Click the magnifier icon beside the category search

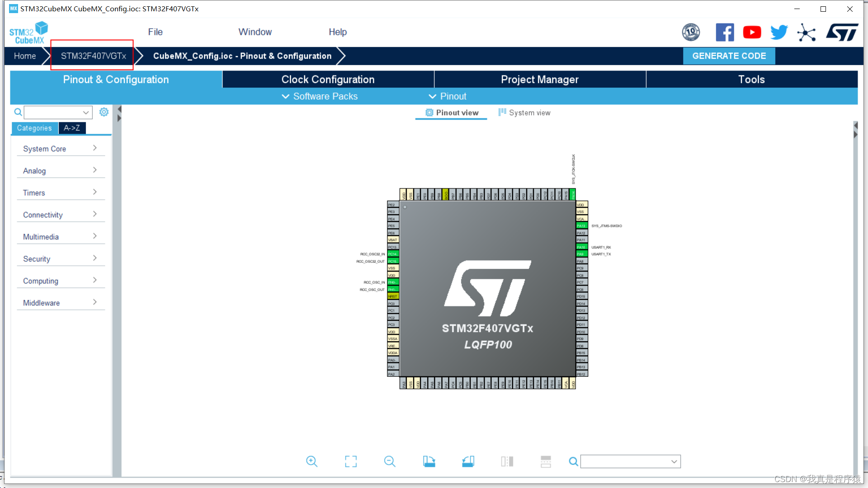point(18,112)
